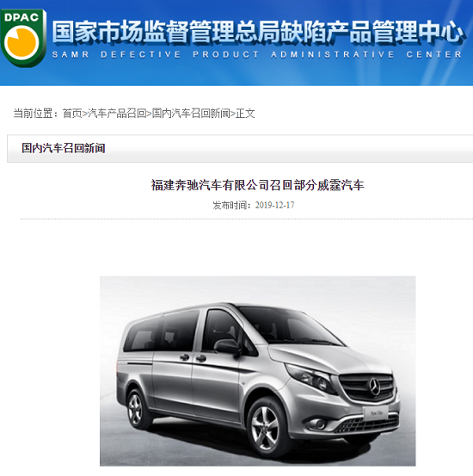Click the van's front wheel
The width and height of the screenshot is (473, 476).
pyautogui.click(x=265, y=428)
